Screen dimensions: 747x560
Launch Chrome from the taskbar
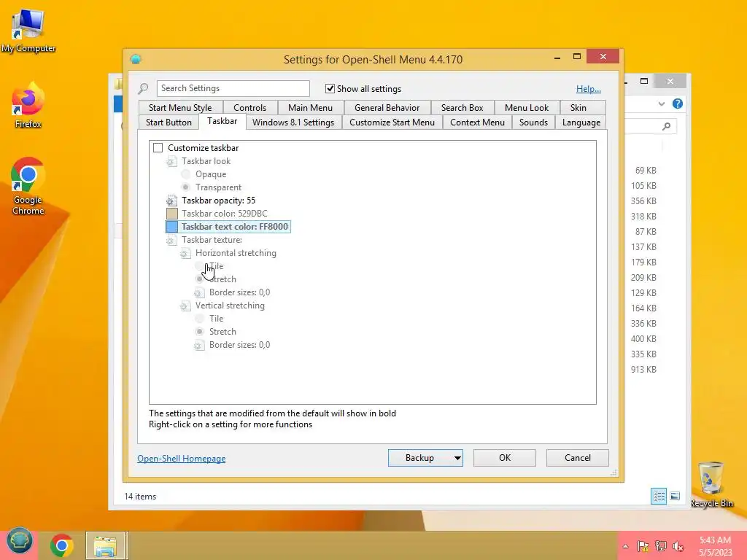[x=61, y=545]
